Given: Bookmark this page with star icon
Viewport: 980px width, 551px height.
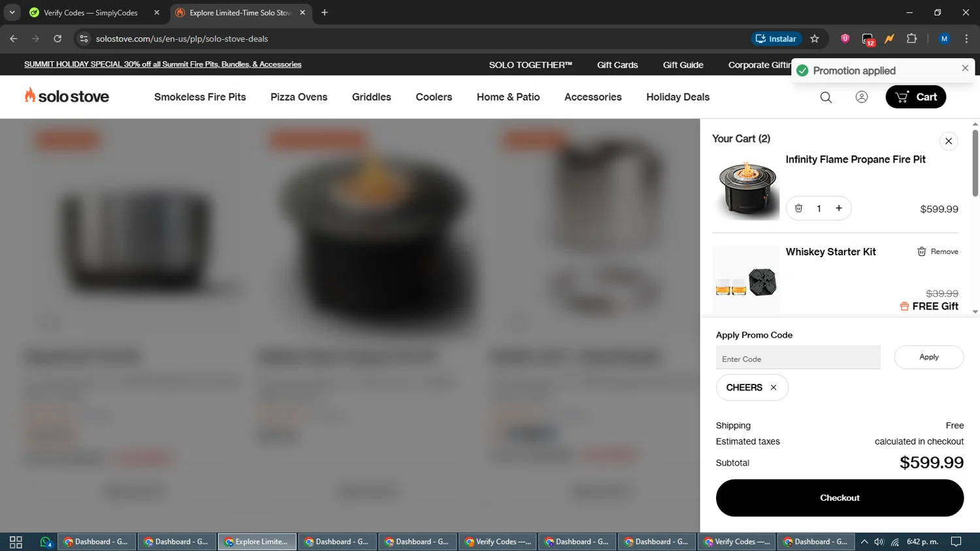Looking at the screenshot, I should click(x=815, y=39).
